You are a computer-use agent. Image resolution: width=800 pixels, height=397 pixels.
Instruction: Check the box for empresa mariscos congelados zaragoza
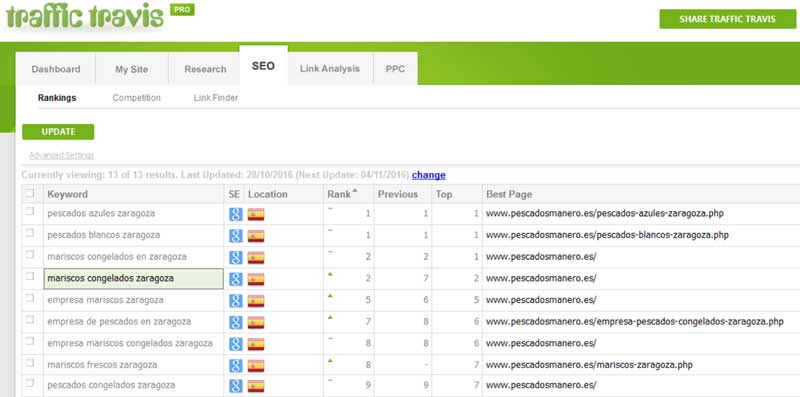pos(30,341)
